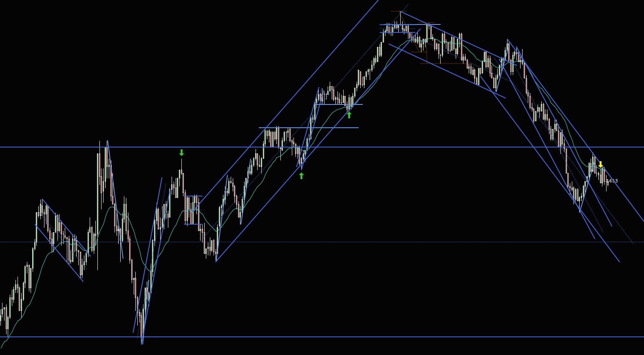Select the green down arrow signal
This screenshot has width=644, height=355.
[181, 153]
